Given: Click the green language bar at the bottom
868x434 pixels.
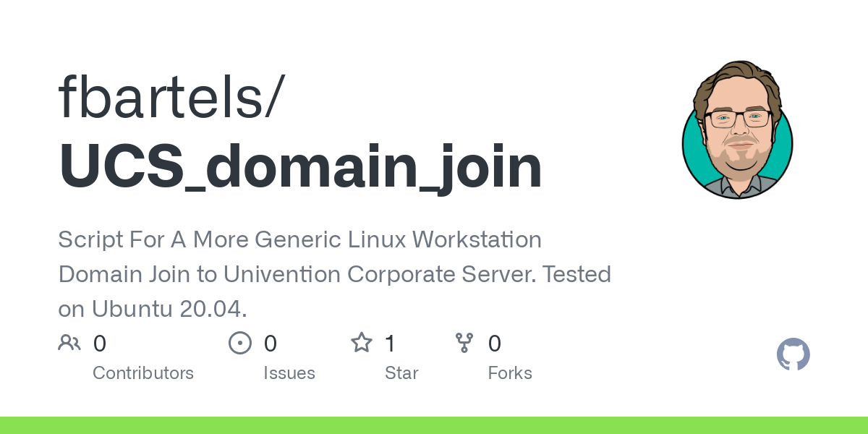Looking at the screenshot, I should click(434, 425).
